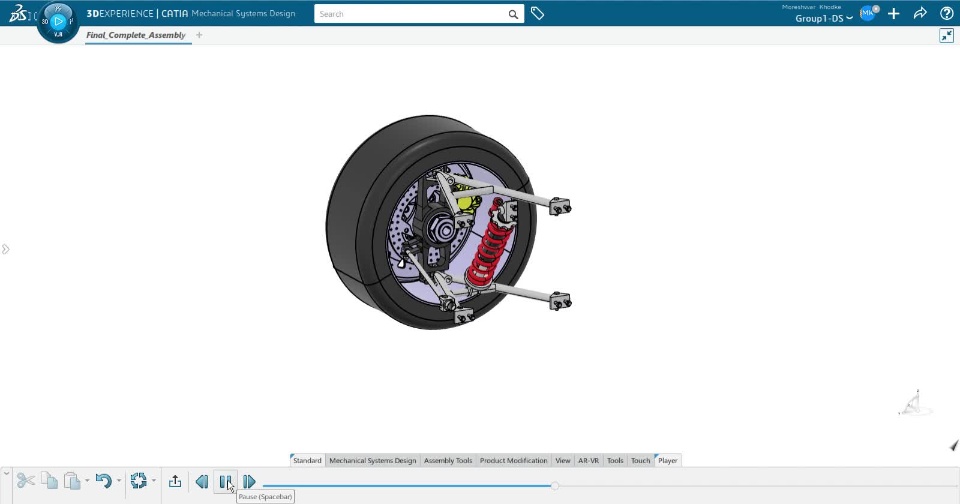Switch to the Standard toolbar tab
Viewport: 960px width, 504px height.
(307, 461)
